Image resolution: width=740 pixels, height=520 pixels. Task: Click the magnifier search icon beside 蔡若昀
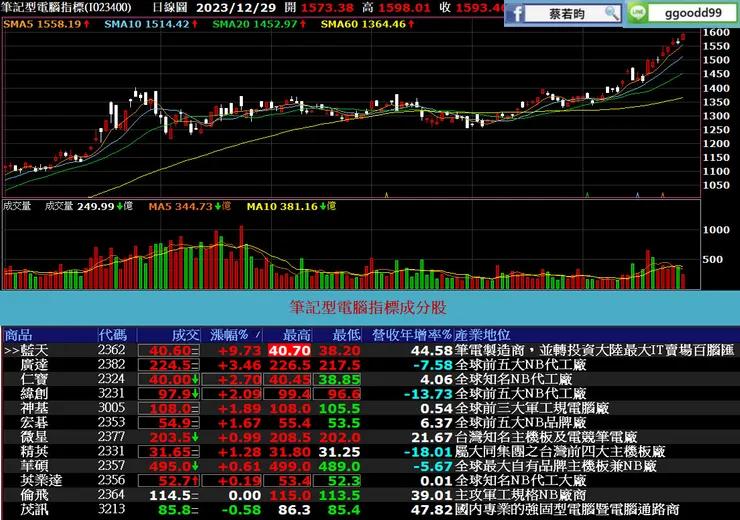pyautogui.click(x=611, y=13)
